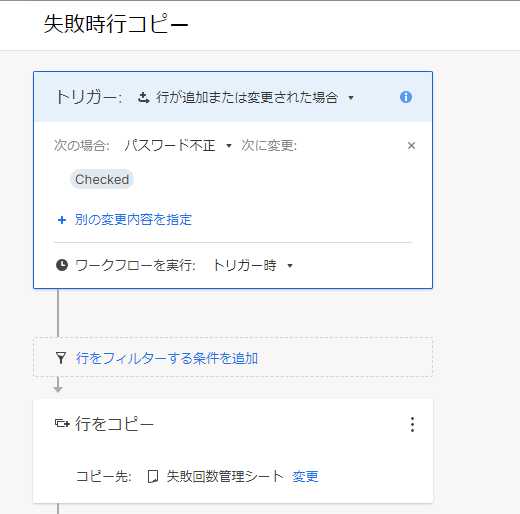
Task: Click 行をフィルターする条件を追加 link
Action: coord(167,358)
